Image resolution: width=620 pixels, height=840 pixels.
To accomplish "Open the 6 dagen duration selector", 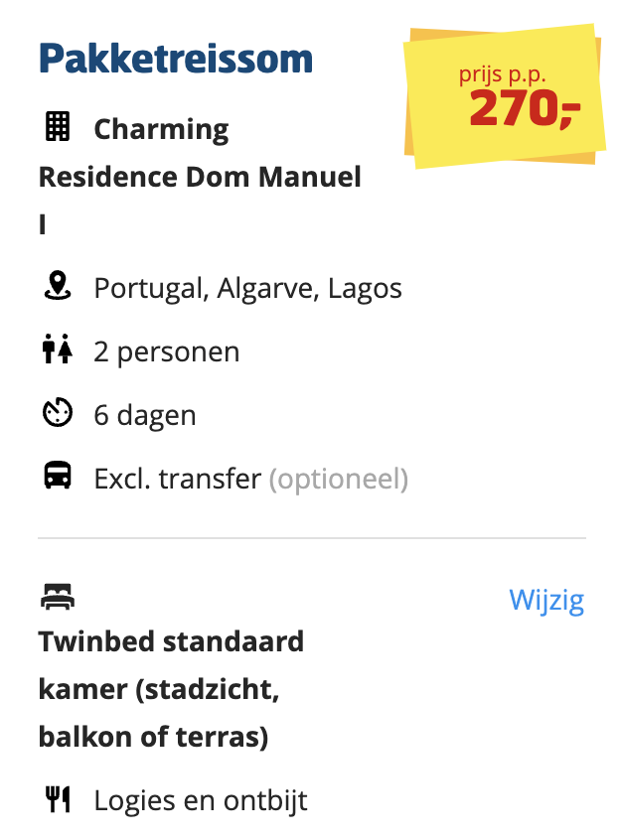I will tap(143, 414).
